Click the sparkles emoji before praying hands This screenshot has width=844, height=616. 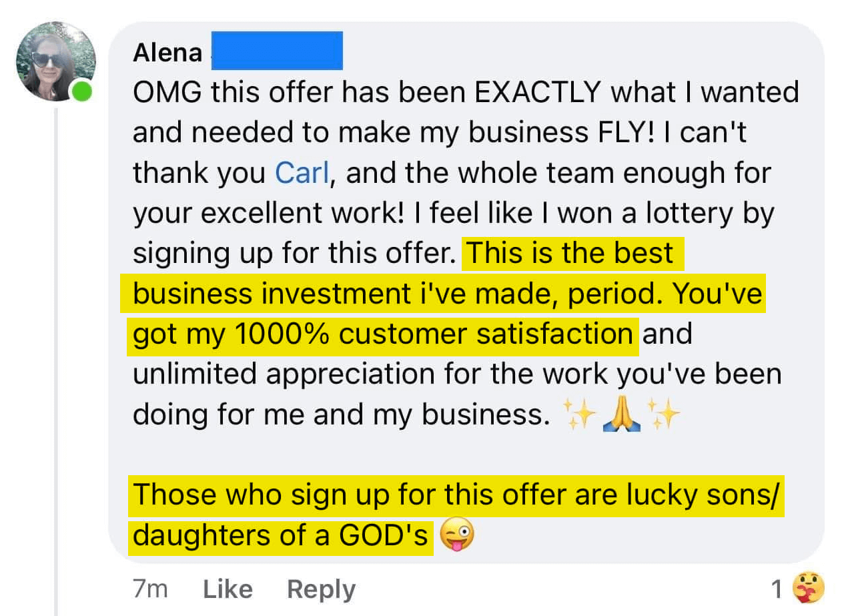tap(578, 416)
